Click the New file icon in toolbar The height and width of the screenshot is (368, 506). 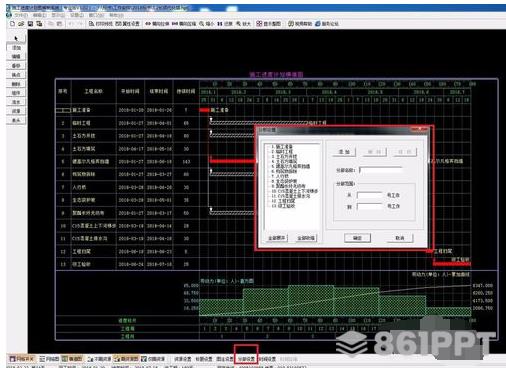(x=13, y=24)
